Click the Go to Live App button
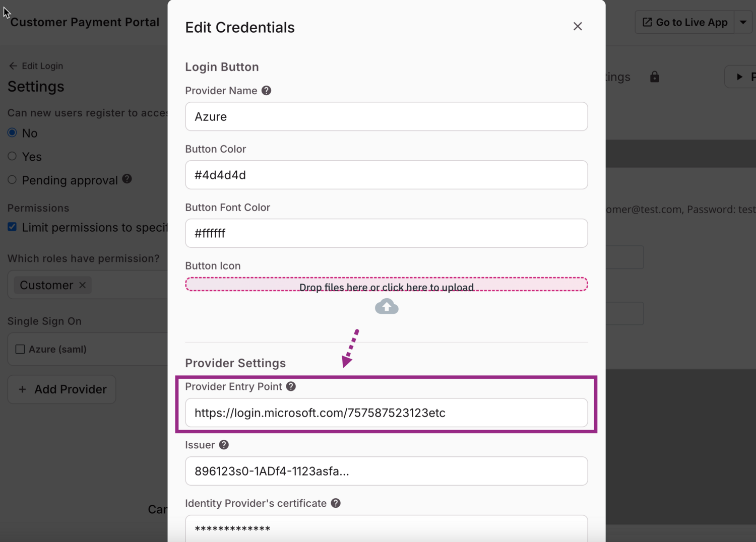The height and width of the screenshot is (542, 756). [684, 22]
